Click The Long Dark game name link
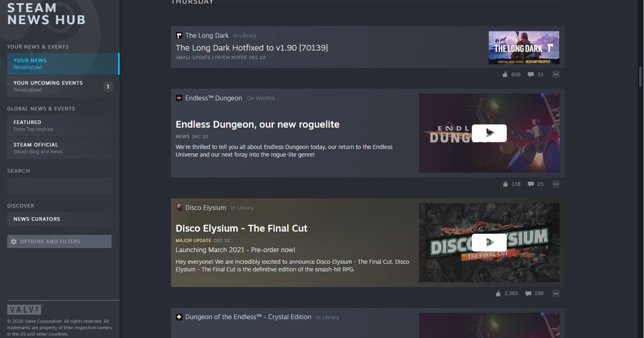This screenshot has height=338, width=644. (x=207, y=35)
